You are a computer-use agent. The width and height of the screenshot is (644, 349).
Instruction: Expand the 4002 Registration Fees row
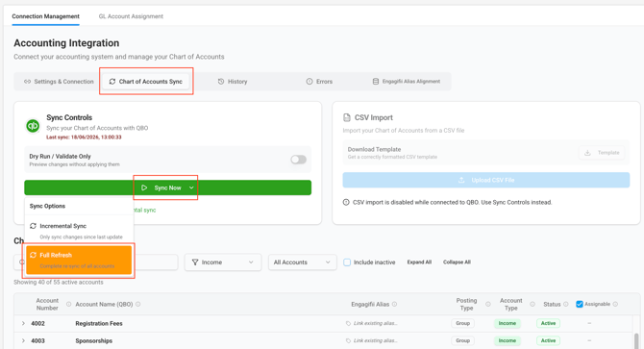23,324
